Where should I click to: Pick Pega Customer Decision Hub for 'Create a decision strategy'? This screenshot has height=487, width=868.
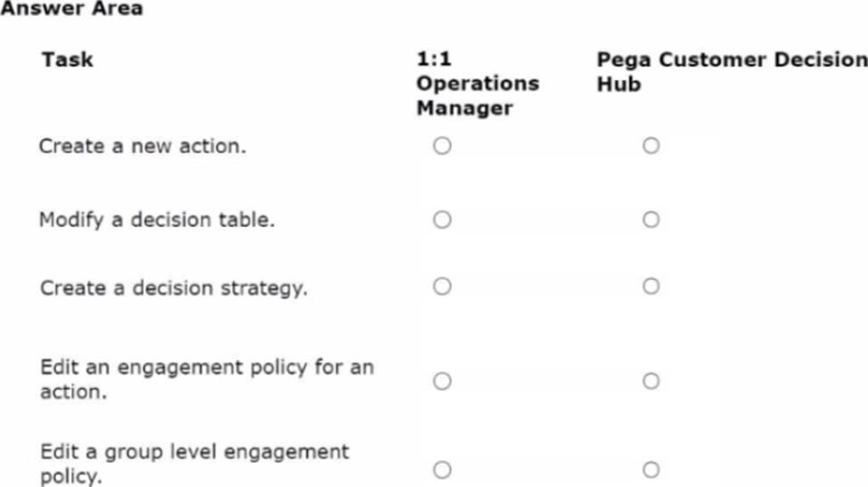651,286
